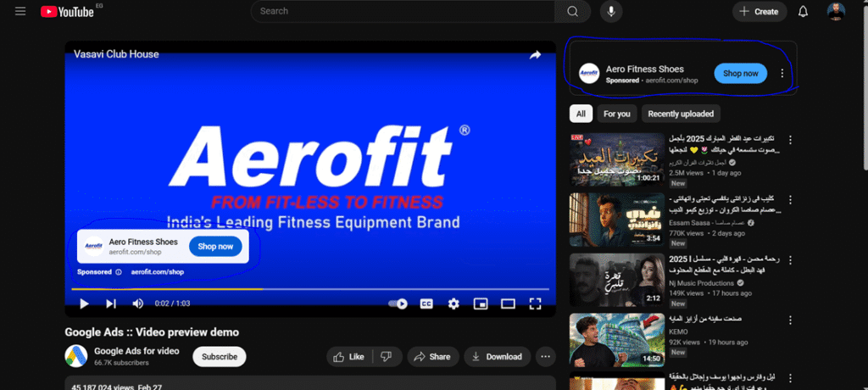868x390 pixels.
Task: Click the Vasavi Club House video title overlay
Action: 116,54
